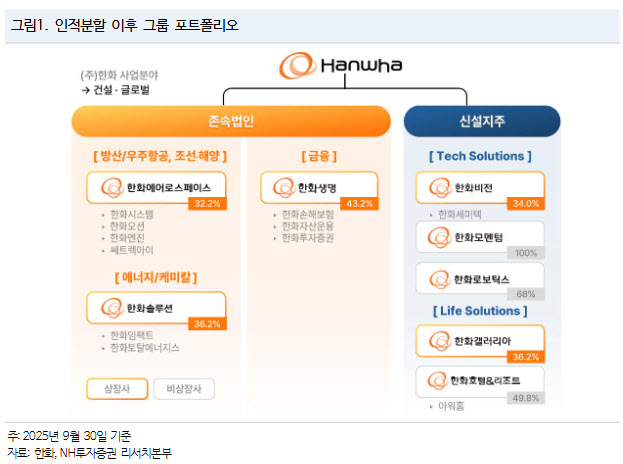Select the 상장사 legend button

[x=112, y=387]
